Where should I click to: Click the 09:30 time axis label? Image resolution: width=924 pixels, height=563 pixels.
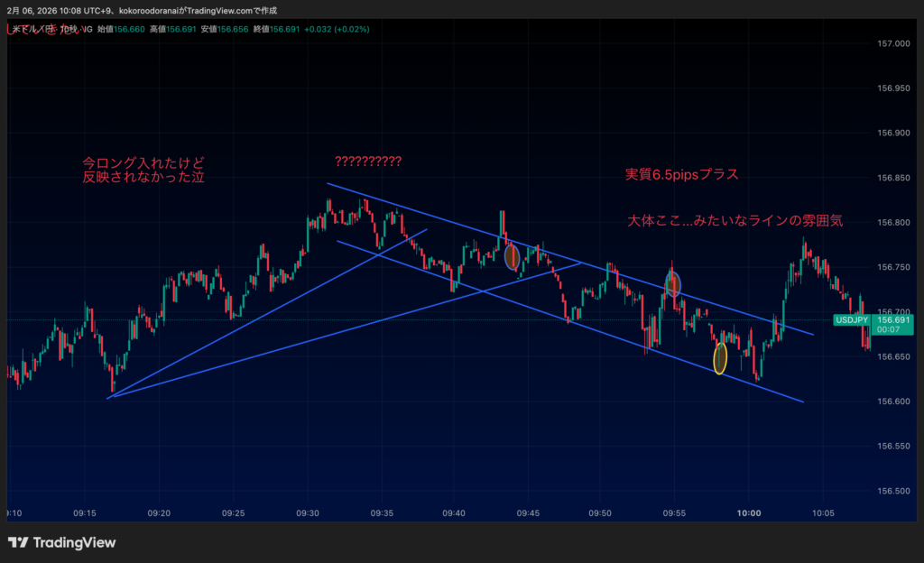(308, 512)
